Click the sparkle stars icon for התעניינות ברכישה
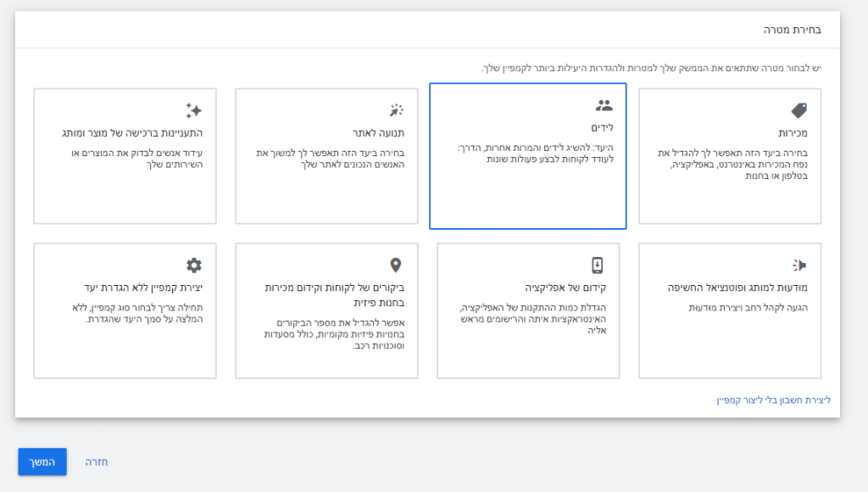 [194, 110]
